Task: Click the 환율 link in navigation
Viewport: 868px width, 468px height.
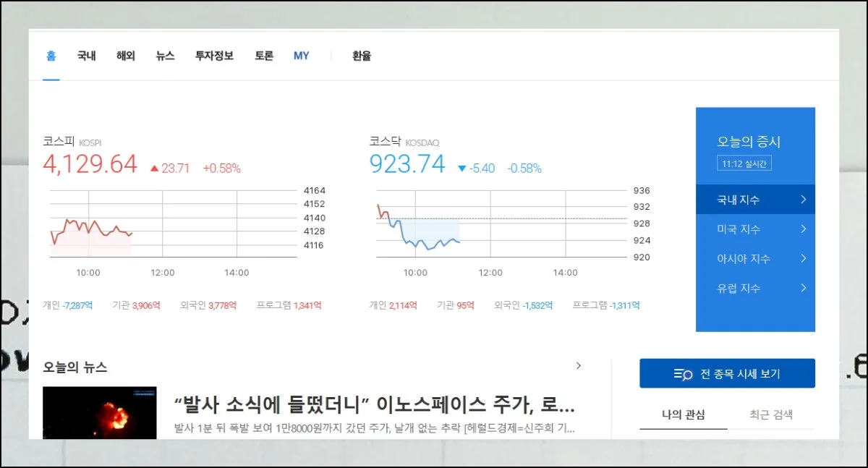Action: pos(362,56)
